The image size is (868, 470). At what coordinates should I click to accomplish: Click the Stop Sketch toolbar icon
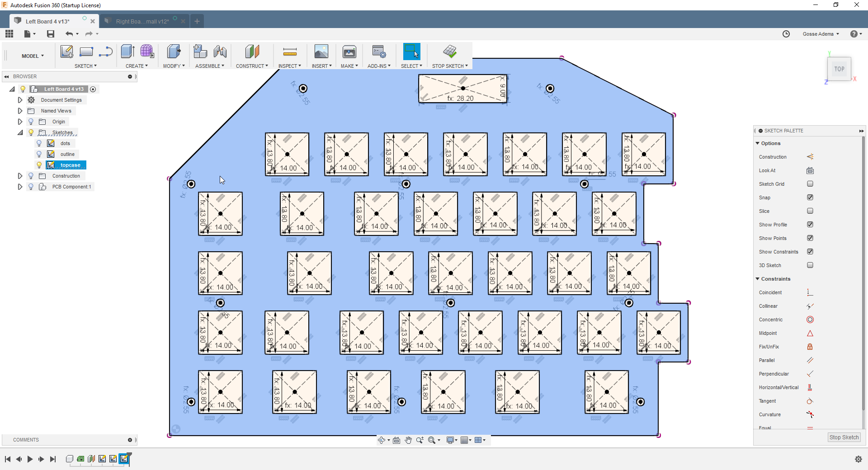pyautogui.click(x=450, y=52)
